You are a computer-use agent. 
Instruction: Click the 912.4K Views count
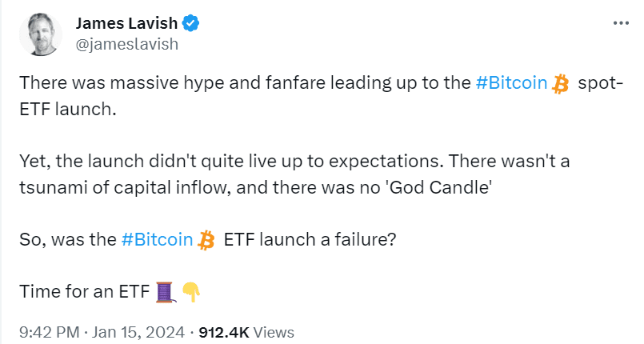(246, 331)
